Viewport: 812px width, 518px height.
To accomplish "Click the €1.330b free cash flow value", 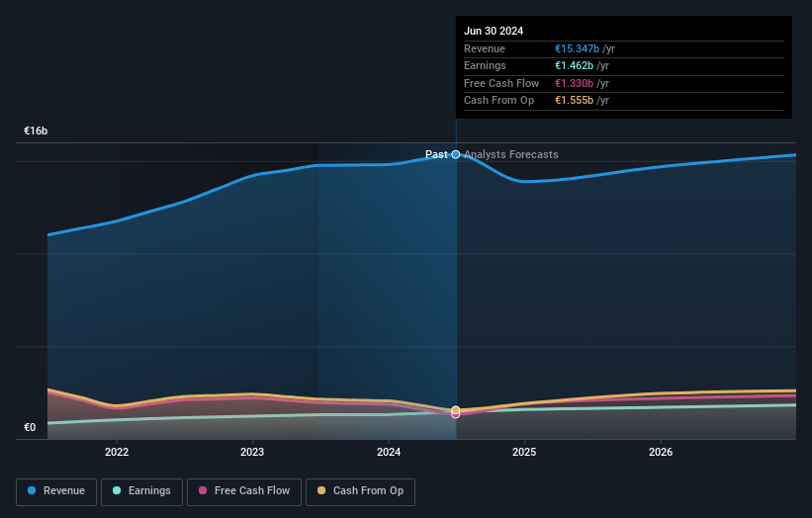I will pyautogui.click(x=574, y=83).
